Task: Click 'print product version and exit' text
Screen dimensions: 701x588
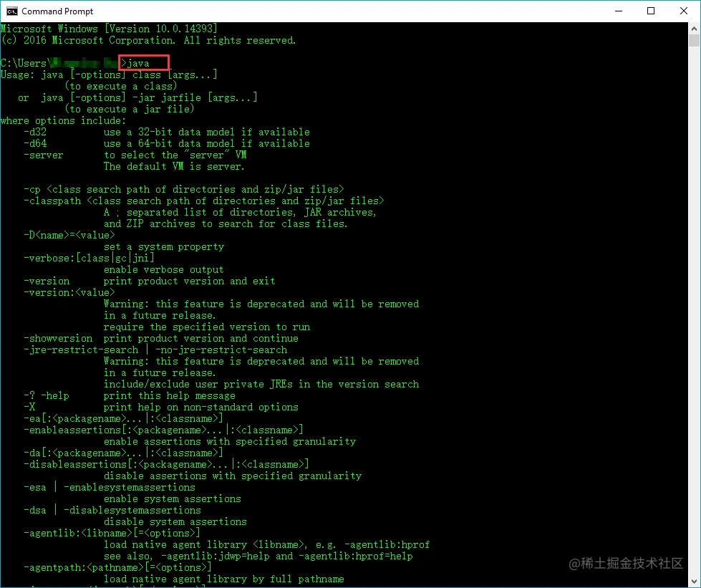Action: tap(190, 281)
